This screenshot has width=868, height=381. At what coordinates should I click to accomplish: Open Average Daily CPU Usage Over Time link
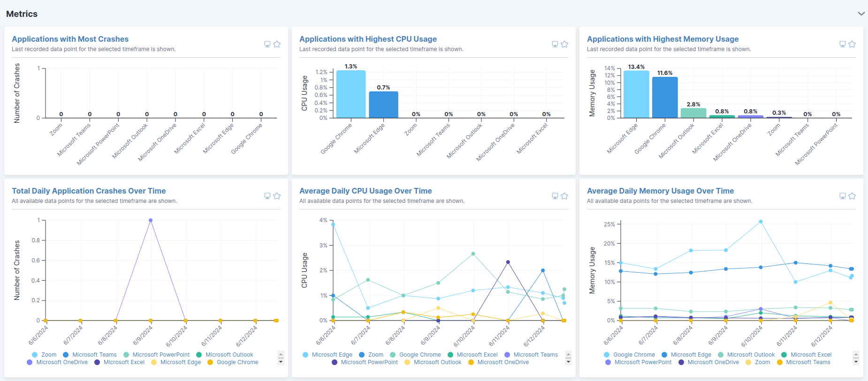pos(365,191)
